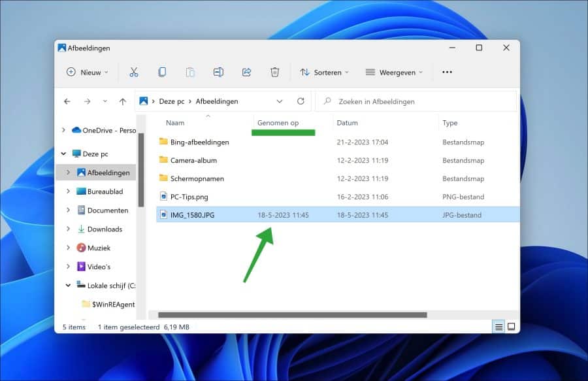Image resolution: width=588 pixels, height=381 pixels.
Task: Select the Schermopnamen folder name
Action: click(x=197, y=178)
